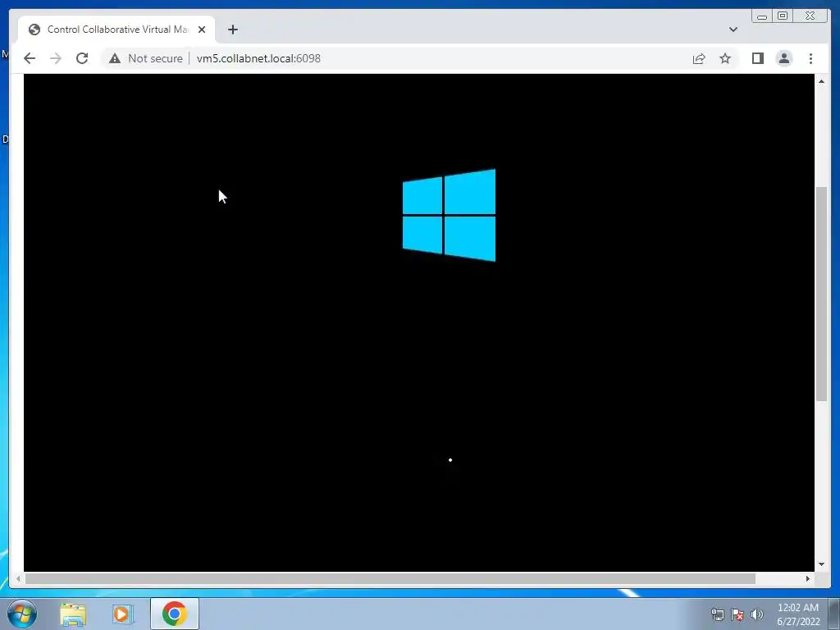Image resolution: width=840 pixels, height=630 pixels.
Task: Select the Control Collaborative Virtual Machine tab
Action: [116, 30]
